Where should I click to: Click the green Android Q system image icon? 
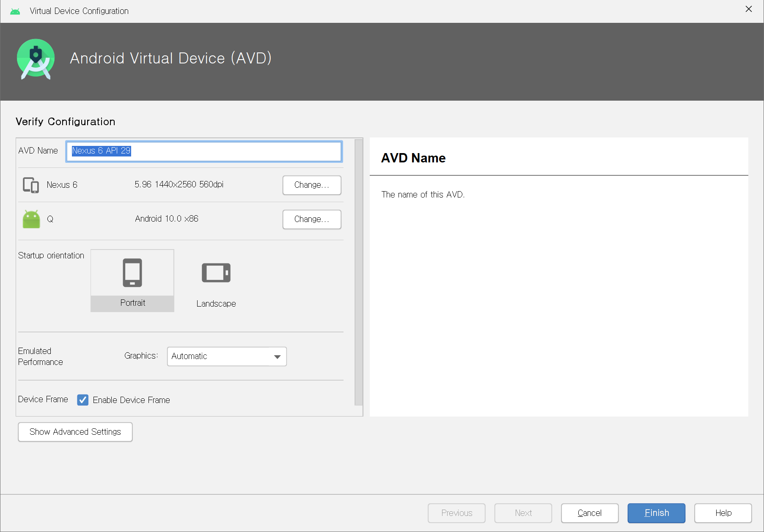click(31, 219)
